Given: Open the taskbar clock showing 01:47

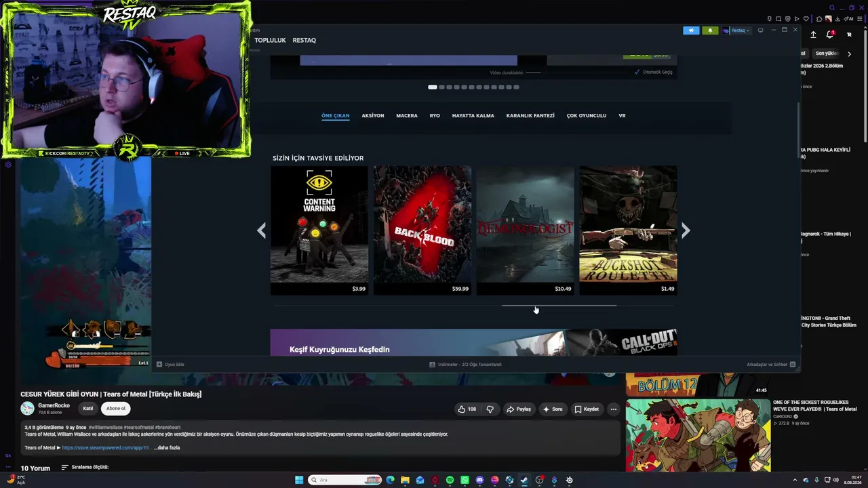Looking at the screenshot, I should click(x=852, y=480).
